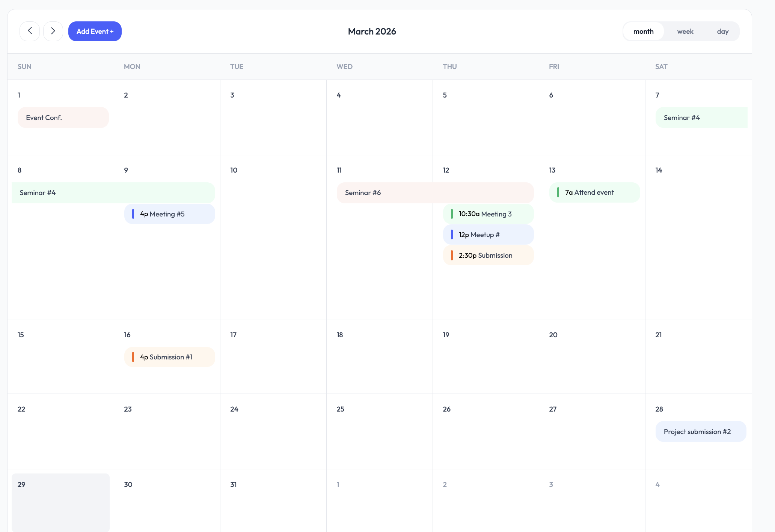
Task: Open the Event Conf. event on March 1
Action: click(x=63, y=117)
